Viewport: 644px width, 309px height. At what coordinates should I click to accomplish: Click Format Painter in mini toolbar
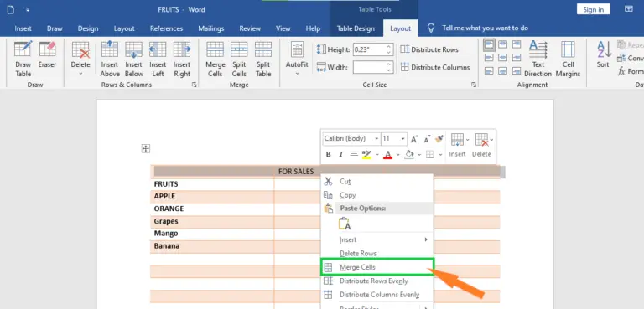pyautogui.click(x=439, y=139)
